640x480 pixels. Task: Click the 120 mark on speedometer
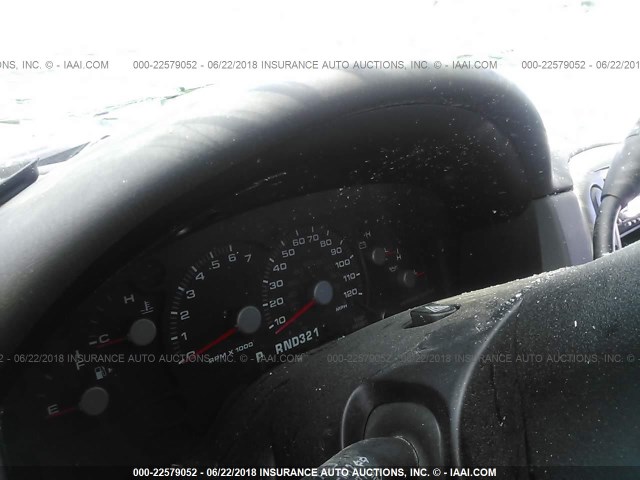click(351, 293)
